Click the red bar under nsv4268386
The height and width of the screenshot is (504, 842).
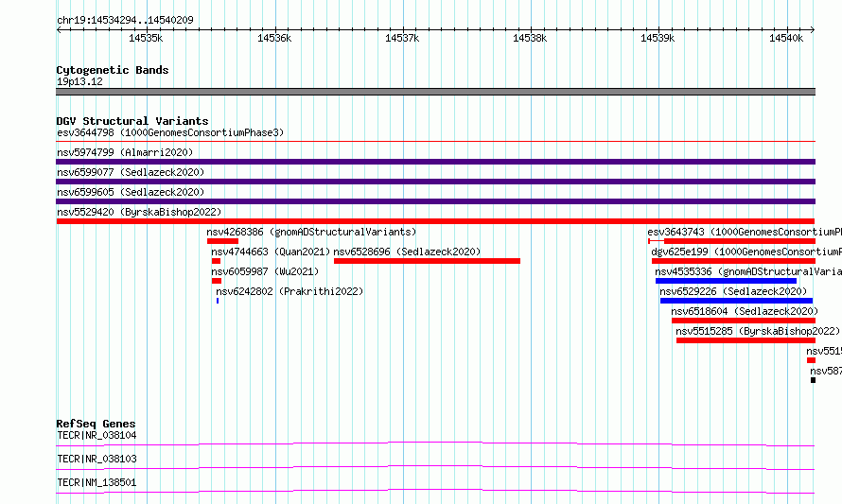pos(222,241)
